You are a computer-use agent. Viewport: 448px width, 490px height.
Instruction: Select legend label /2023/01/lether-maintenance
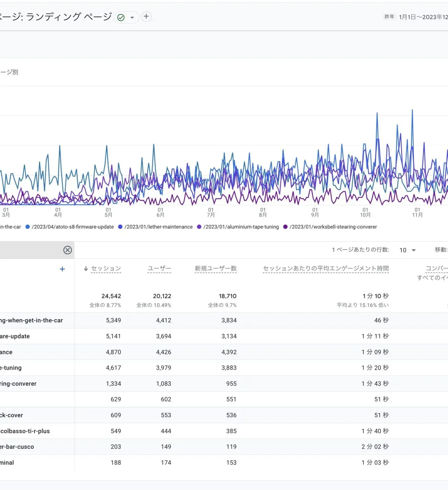159,227
